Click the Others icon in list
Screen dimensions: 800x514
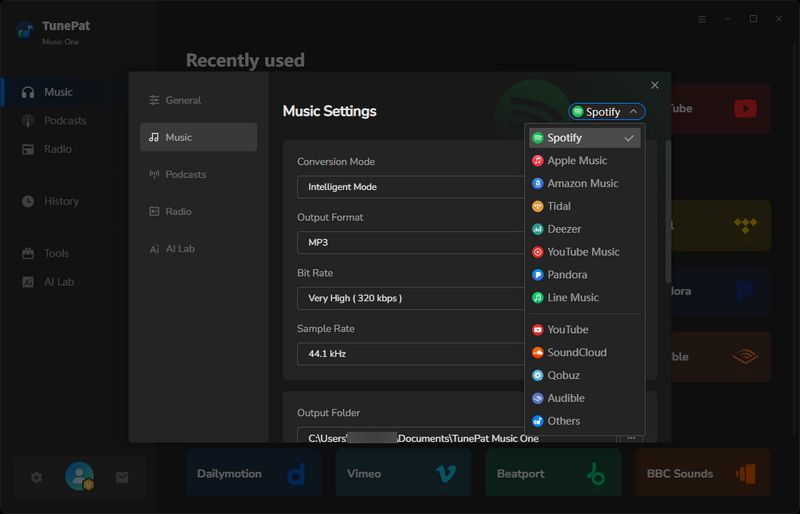537,421
